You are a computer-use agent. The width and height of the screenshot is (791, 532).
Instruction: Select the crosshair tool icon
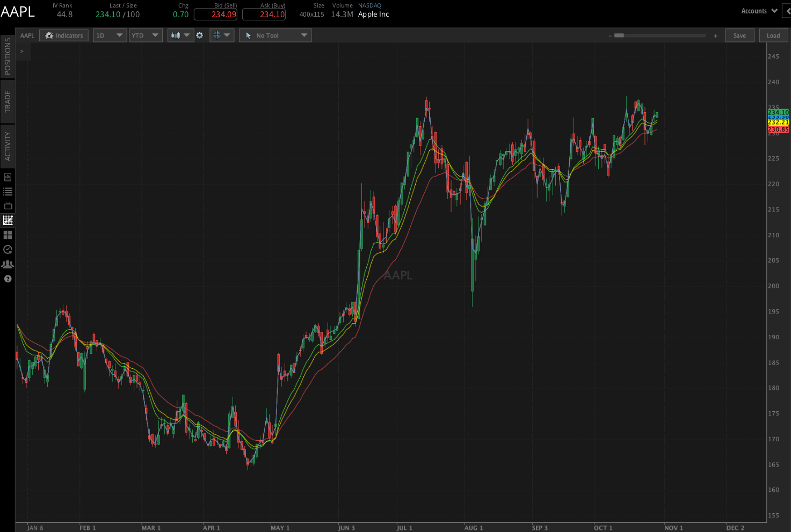tap(217, 35)
